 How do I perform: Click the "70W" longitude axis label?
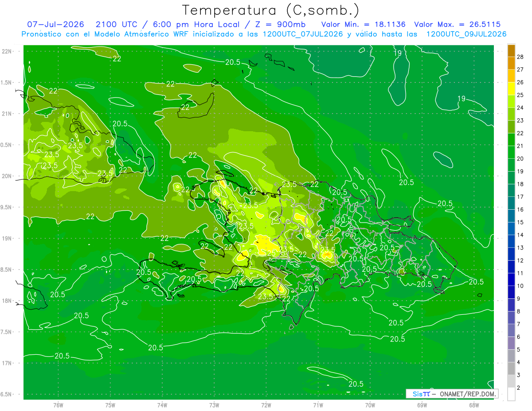(x=370, y=406)
